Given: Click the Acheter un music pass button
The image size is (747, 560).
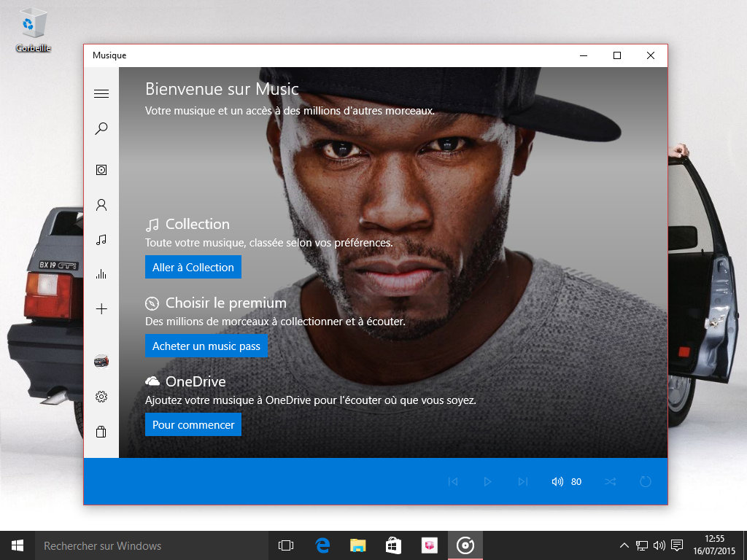Looking at the screenshot, I should 206,346.
